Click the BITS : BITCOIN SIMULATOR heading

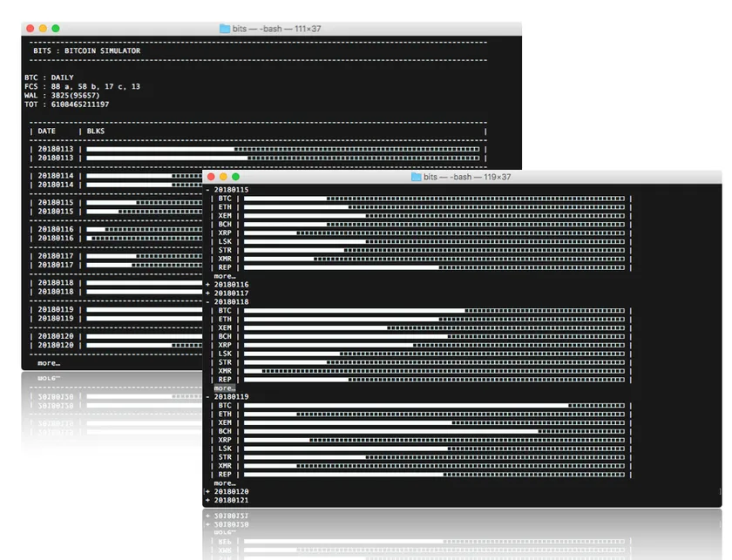[x=87, y=51]
